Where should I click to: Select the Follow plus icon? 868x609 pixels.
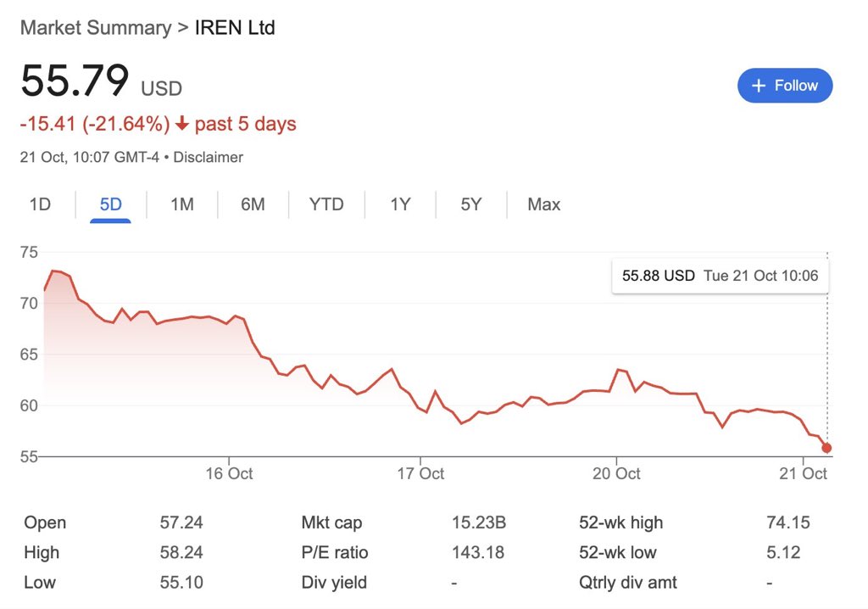click(759, 85)
